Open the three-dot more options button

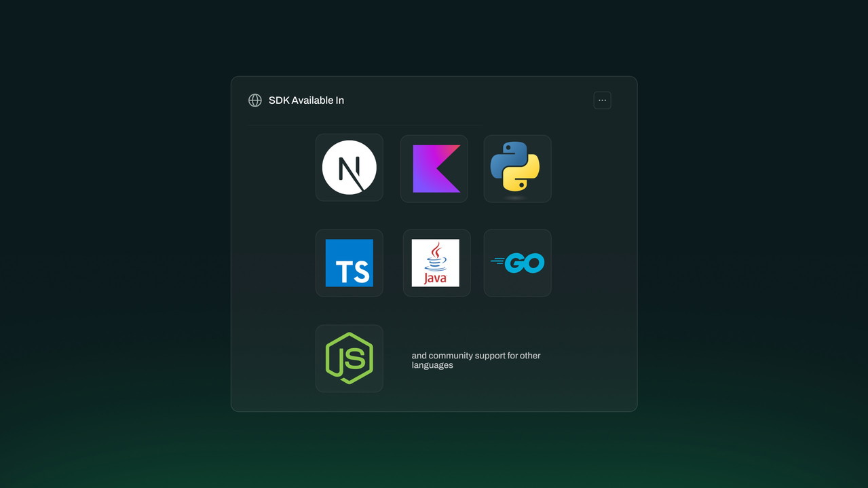[x=602, y=100]
